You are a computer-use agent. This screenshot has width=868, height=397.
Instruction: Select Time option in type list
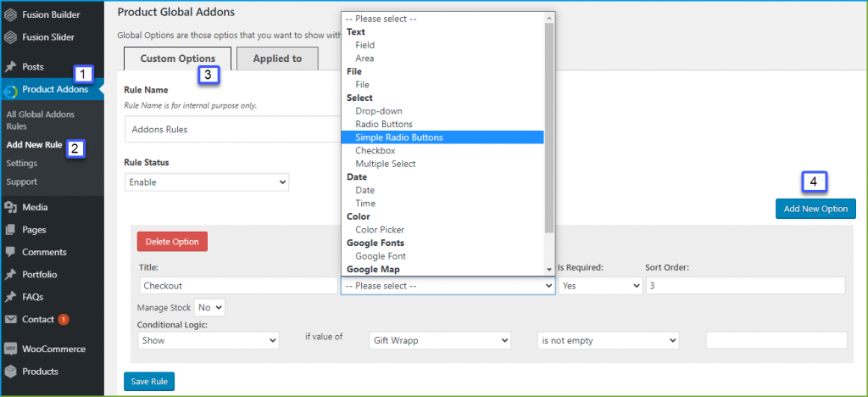pyautogui.click(x=442, y=204)
